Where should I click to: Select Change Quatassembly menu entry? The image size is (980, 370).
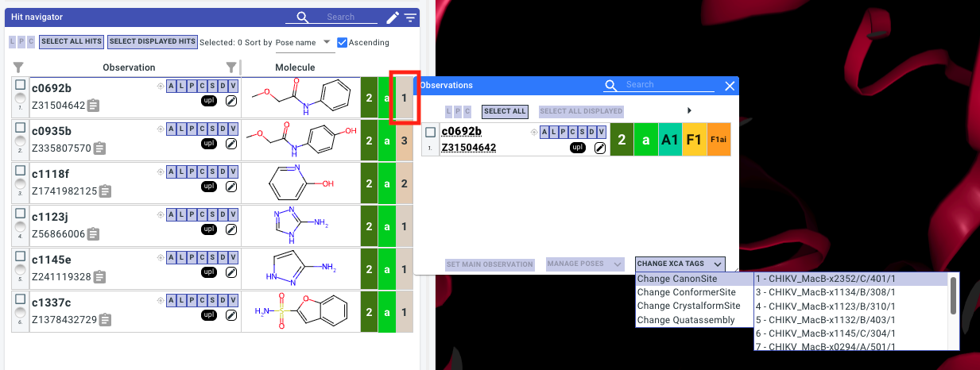tap(694, 320)
